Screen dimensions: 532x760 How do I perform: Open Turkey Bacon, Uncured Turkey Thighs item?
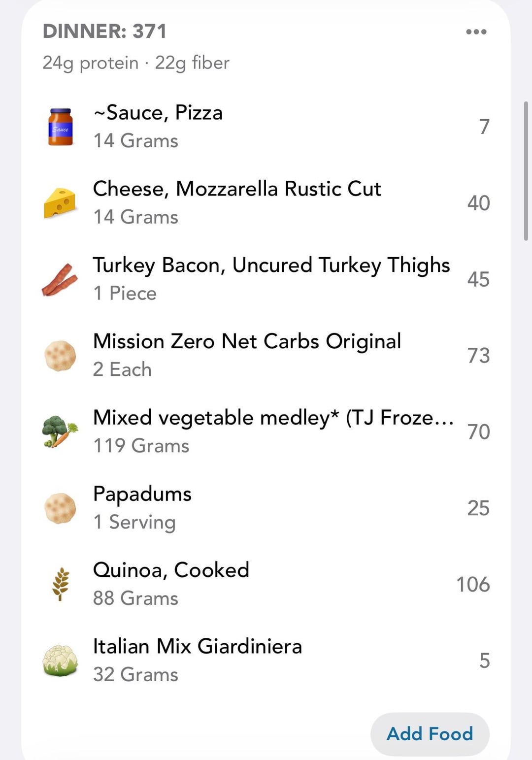[x=271, y=265]
